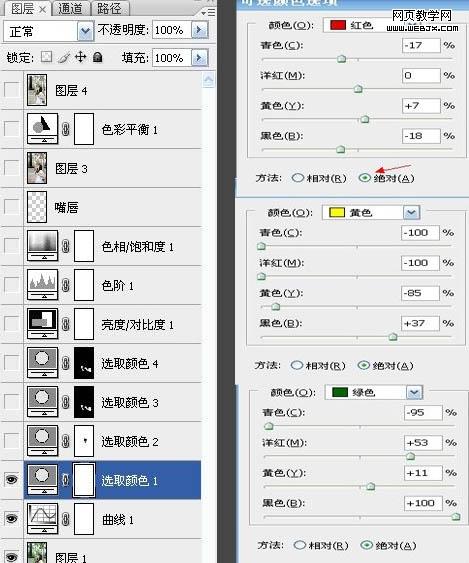The width and height of the screenshot is (469, 563).
Task: Click the 选取颜色 4 adjustment icon
Action: click(42, 363)
